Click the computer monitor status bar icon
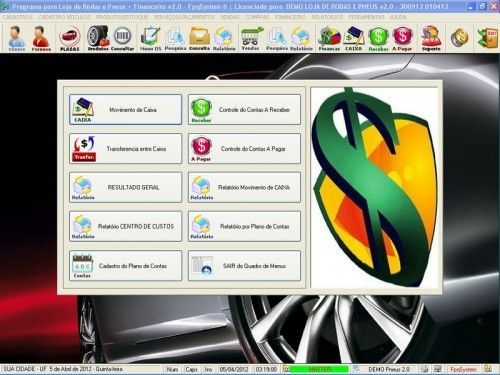The height and width of the screenshot is (375, 500). point(438,369)
